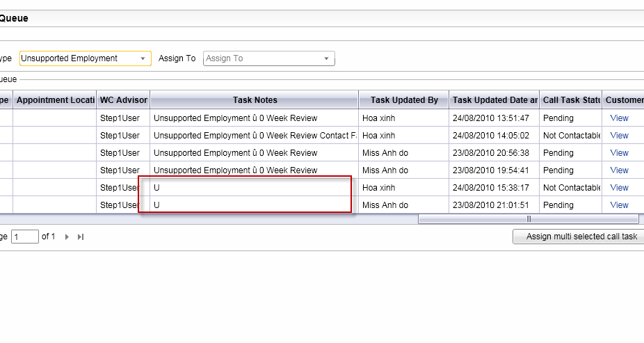This screenshot has width=644, height=343.
Task: Focus the page number input field
Action: coord(25,237)
